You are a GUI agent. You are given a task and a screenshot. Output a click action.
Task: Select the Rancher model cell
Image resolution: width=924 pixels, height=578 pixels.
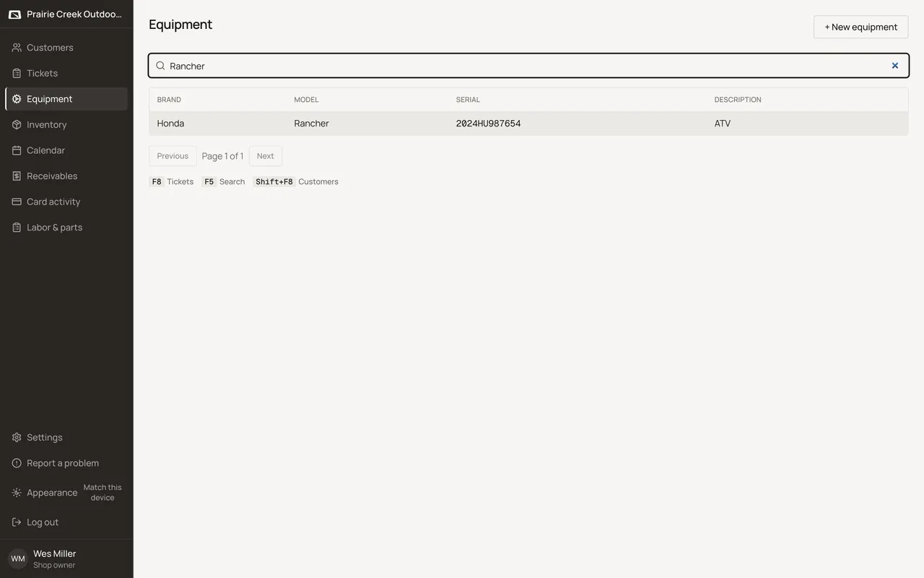pos(311,124)
